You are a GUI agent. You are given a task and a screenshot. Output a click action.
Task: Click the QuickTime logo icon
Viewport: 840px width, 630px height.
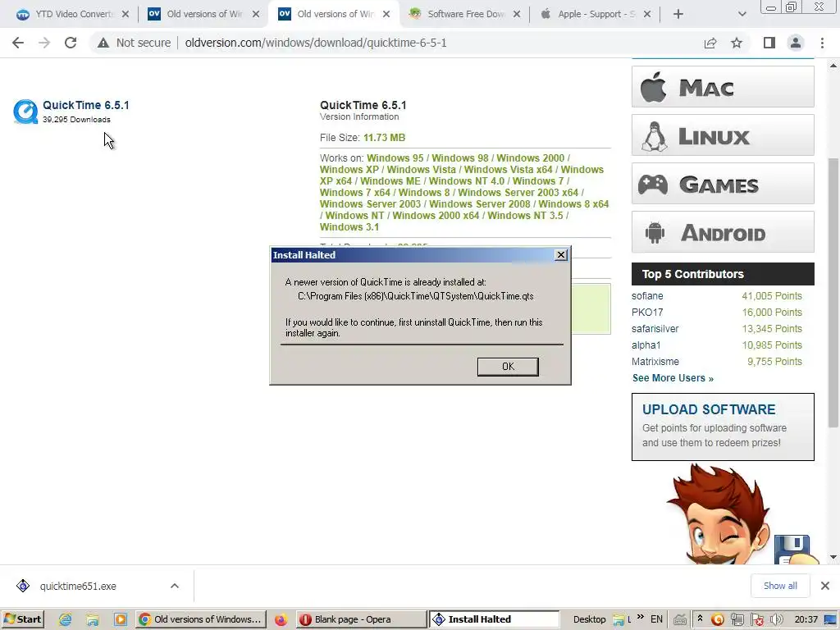click(25, 112)
